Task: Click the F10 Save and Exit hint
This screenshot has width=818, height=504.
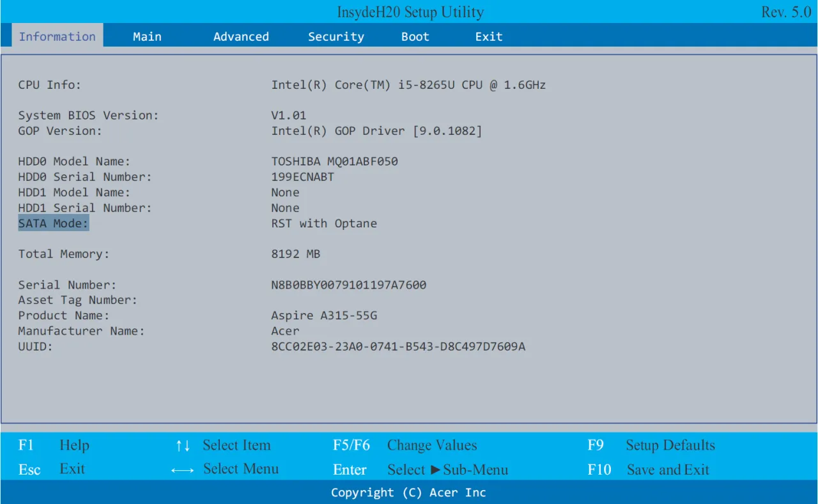Action: [649, 470]
